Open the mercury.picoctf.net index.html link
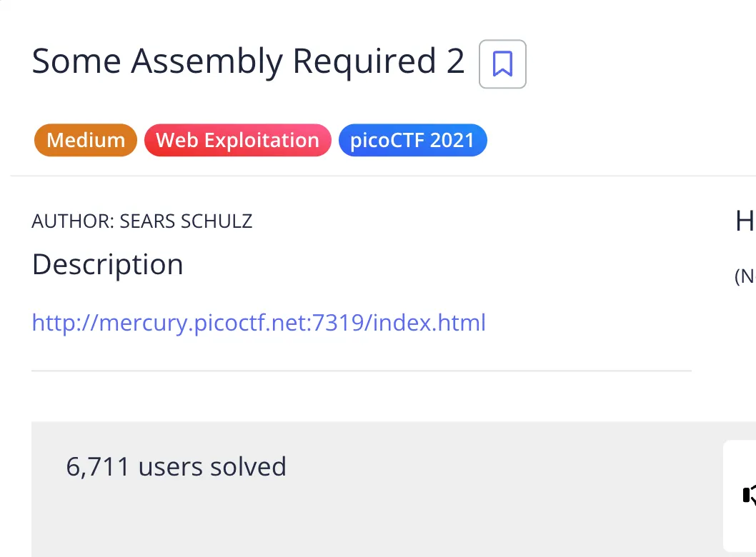The image size is (756, 557). [x=259, y=323]
